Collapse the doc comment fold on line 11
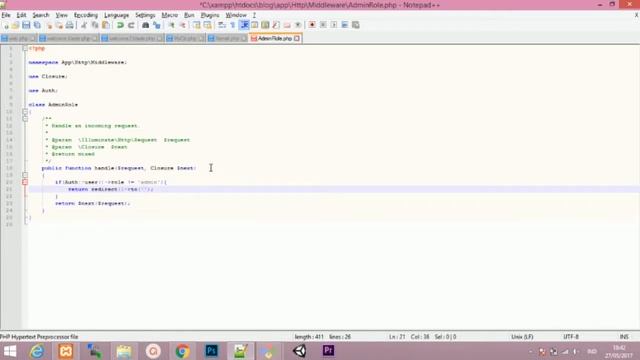Image resolution: width=640 pixels, height=360 pixels. tap(25, 119)
